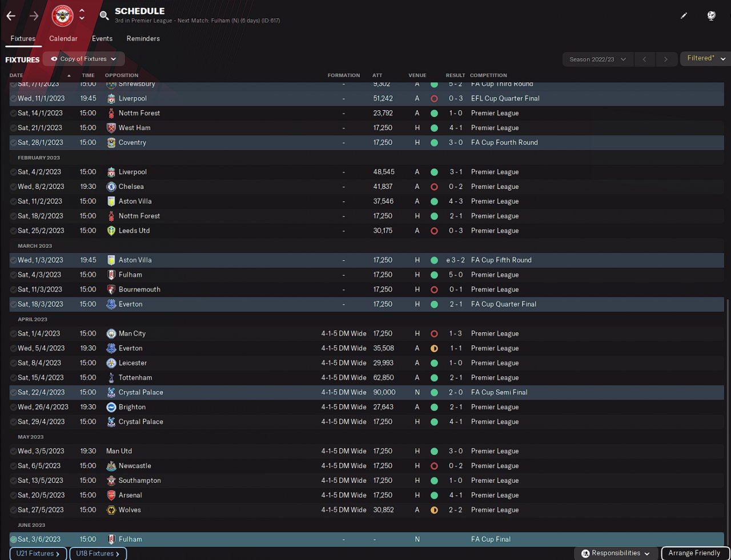Toggle the tick on the Sat, 27/5/2023 row

pos(13,510)
